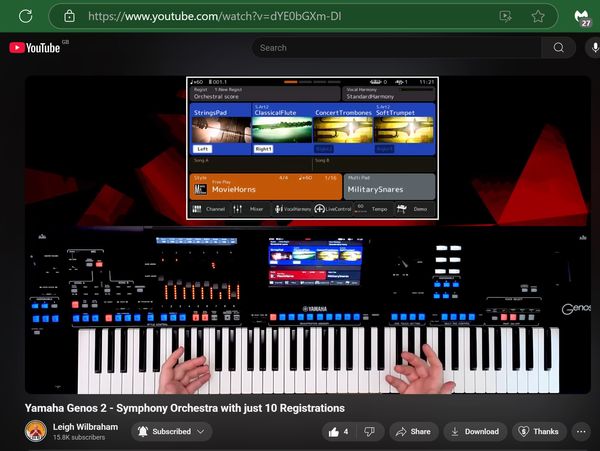Click the SoftTrumpet voice tile in video

tap(404, 130)
